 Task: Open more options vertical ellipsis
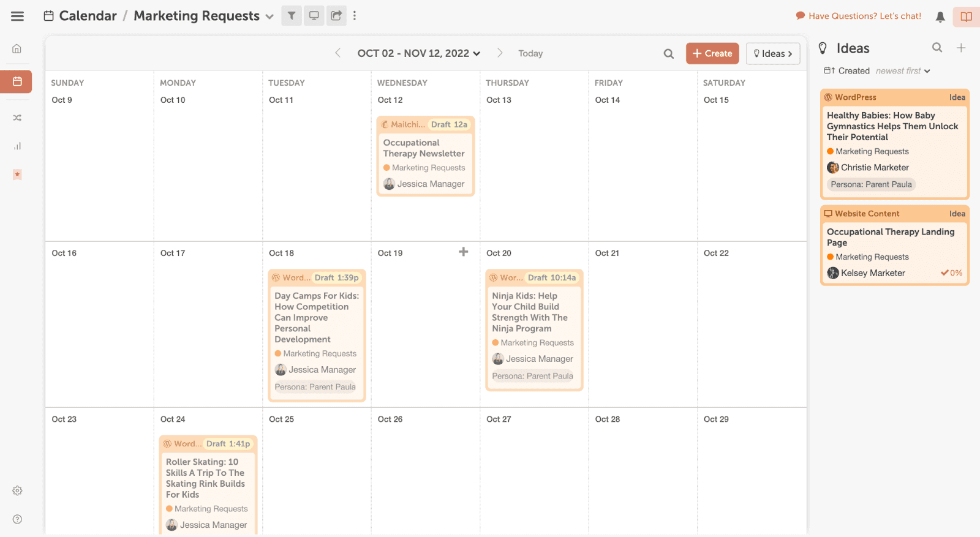click(x=355, y=16)
